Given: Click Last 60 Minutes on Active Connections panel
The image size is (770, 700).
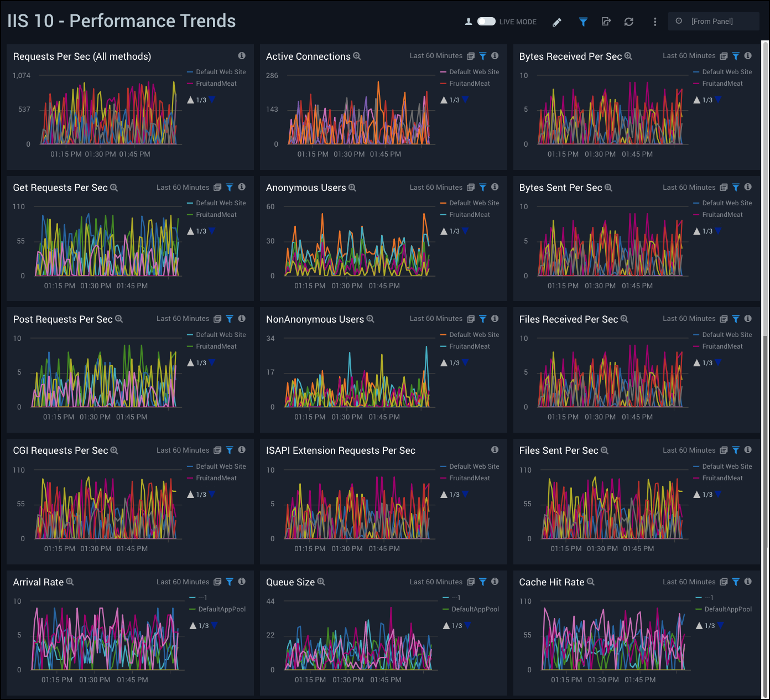Looking at the screenshot, I should coord(436,56).
